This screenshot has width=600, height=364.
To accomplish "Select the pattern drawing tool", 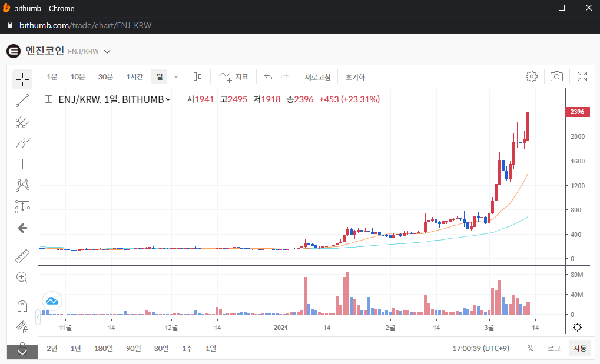I will pyautogui.click(x=22, y=185).
